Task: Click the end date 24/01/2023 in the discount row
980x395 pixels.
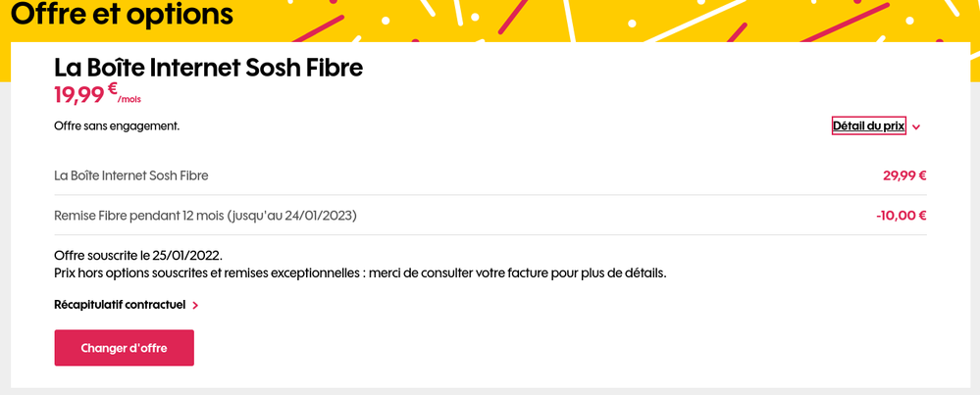Action: 318,216
